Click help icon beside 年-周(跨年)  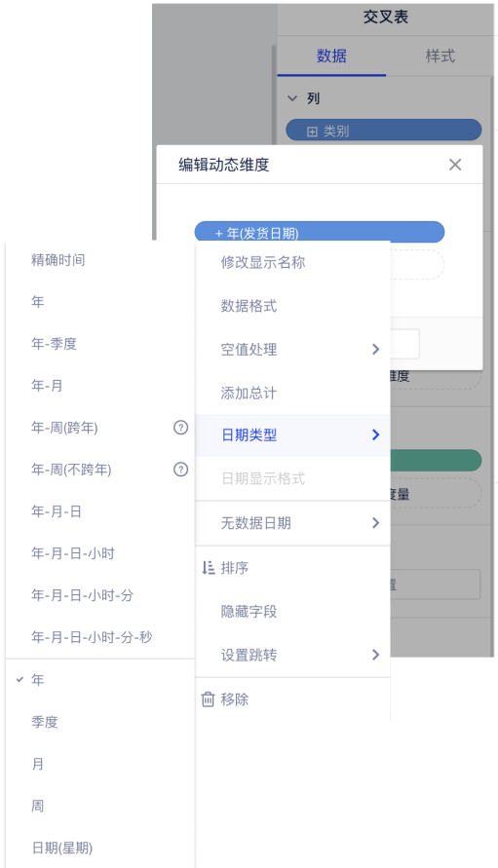point(180,428)
